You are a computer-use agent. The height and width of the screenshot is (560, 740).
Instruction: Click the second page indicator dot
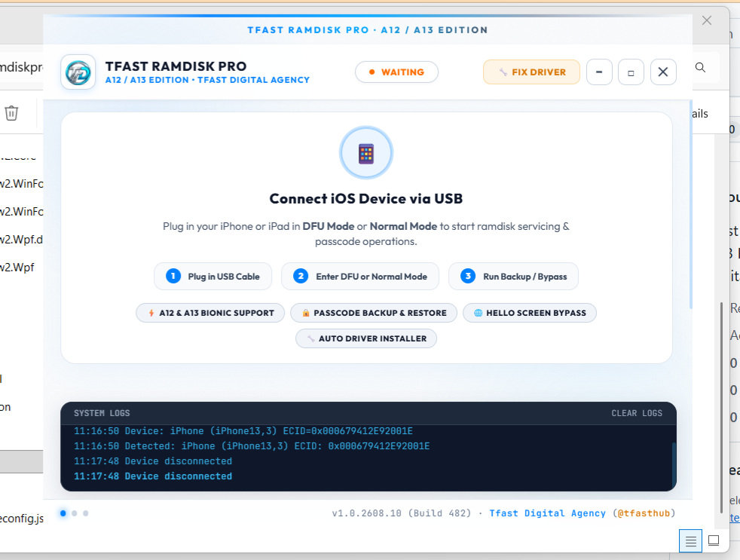pyautogui.click(x=75, y=513)
